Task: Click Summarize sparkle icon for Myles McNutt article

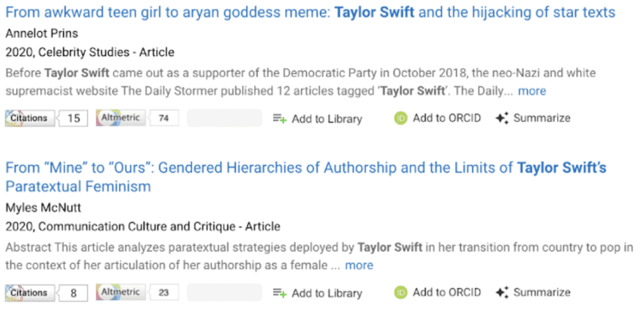Action: point(502,293)
